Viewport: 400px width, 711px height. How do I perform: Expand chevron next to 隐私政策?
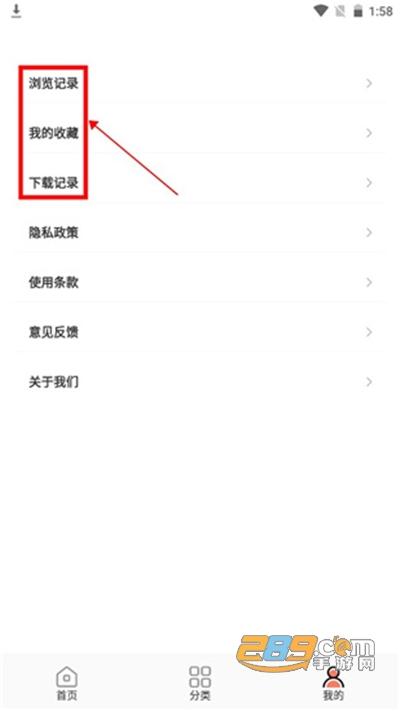[369, 233]
